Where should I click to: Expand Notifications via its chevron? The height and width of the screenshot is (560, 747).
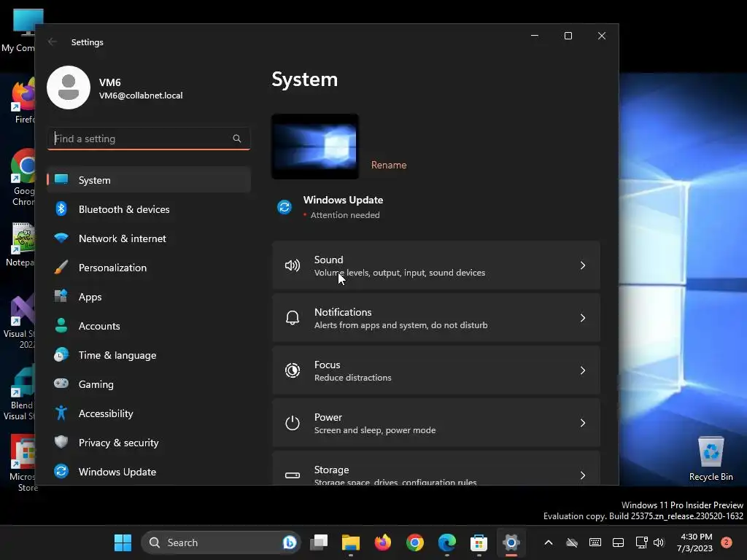[x=583, y=318]
